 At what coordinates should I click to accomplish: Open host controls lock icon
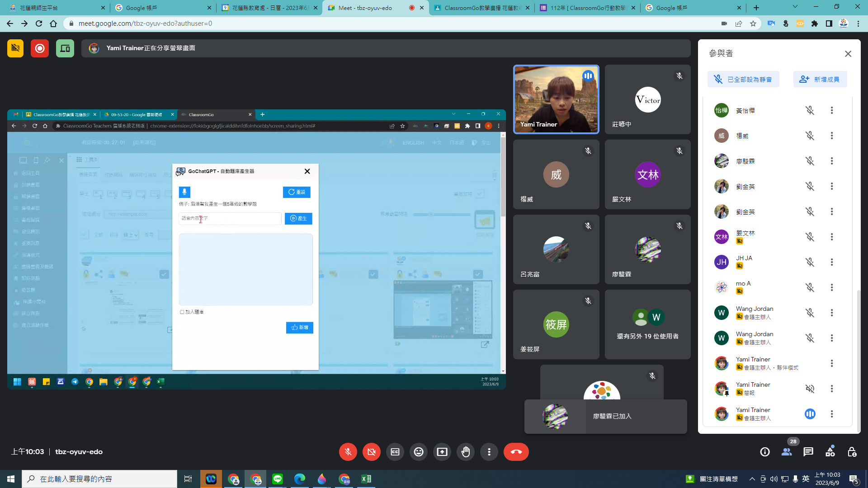[x=852, y=452]
